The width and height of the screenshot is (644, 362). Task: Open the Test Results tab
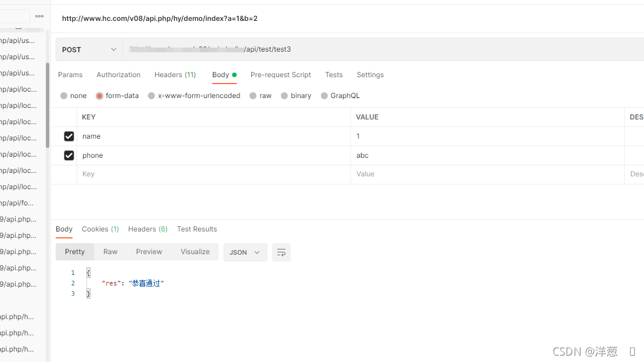197,229
